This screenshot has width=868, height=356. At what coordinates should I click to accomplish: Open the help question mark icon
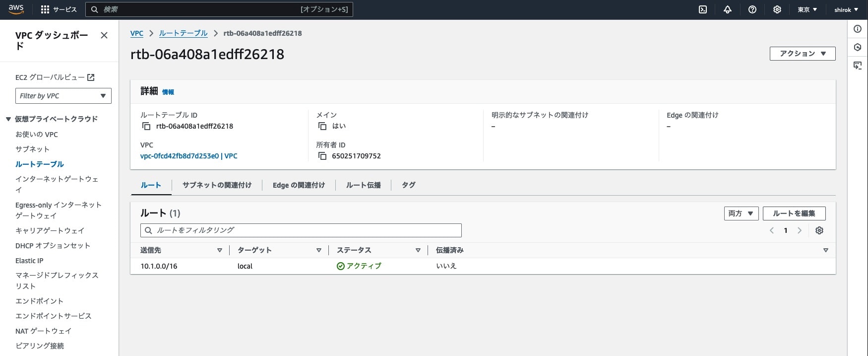pos(752,9)
